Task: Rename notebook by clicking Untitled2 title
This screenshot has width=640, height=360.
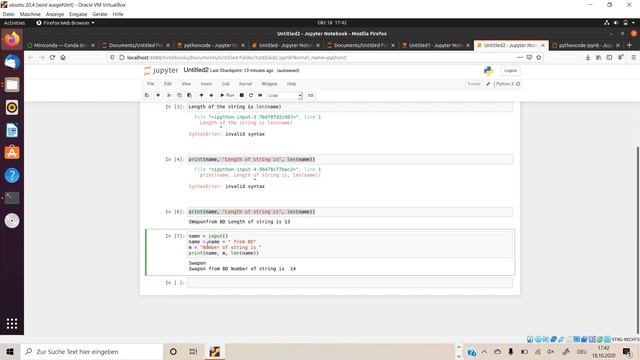Action: point(196,70)
